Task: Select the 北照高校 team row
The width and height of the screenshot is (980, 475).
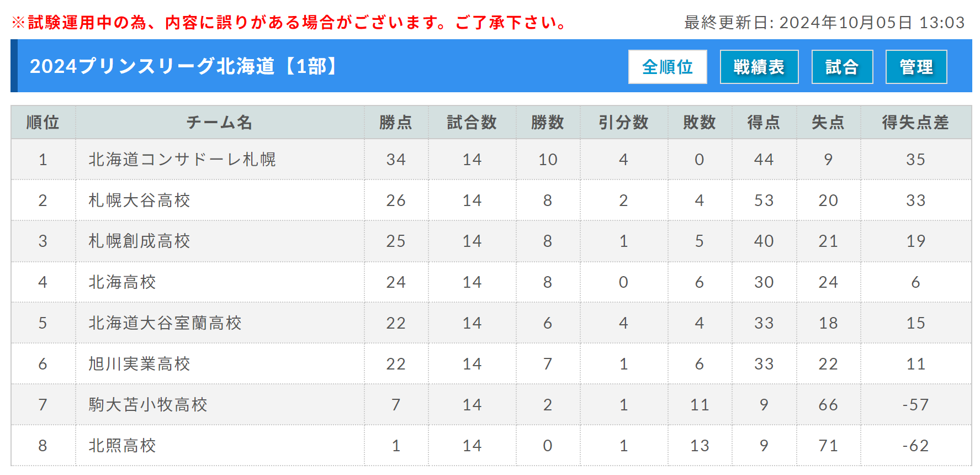Action: tap(491, 446)
